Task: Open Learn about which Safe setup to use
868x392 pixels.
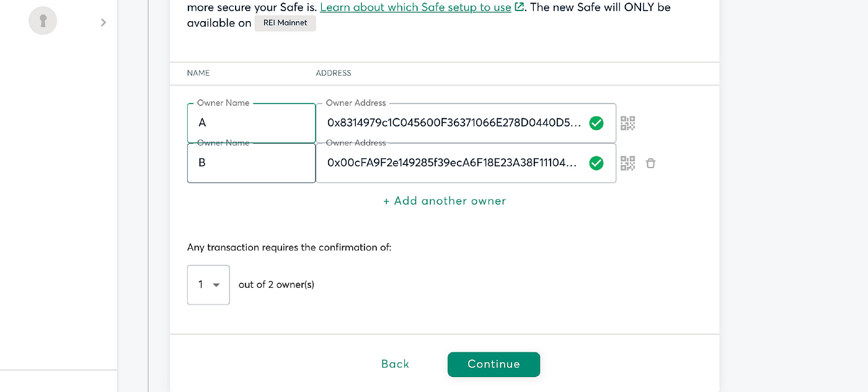Action: click(x=415, y=7)
